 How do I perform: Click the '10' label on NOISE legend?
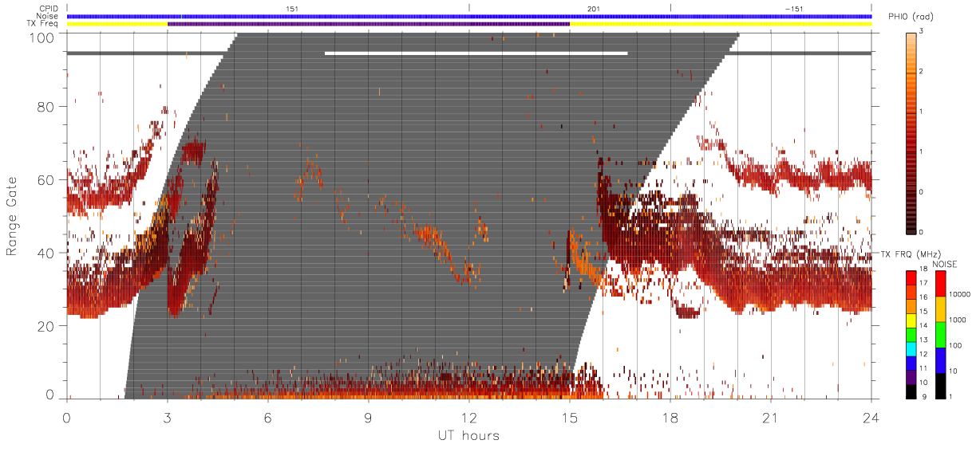953,371
